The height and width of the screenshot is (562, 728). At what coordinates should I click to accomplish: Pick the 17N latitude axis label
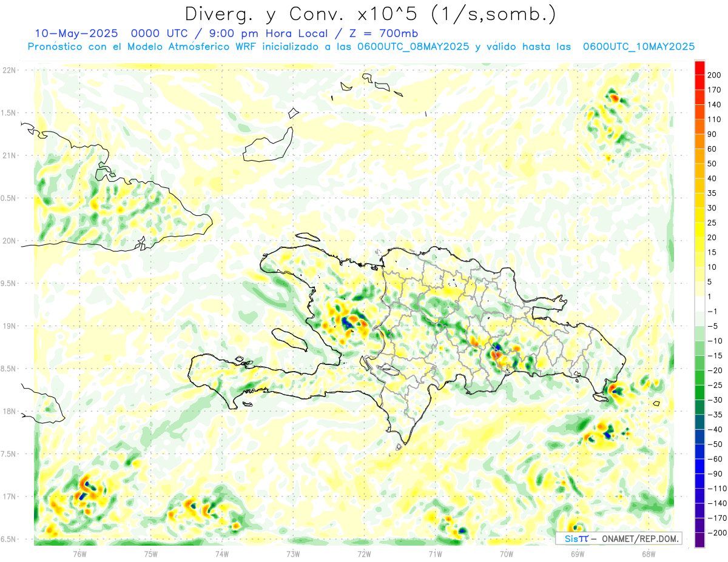click(9, 497)
